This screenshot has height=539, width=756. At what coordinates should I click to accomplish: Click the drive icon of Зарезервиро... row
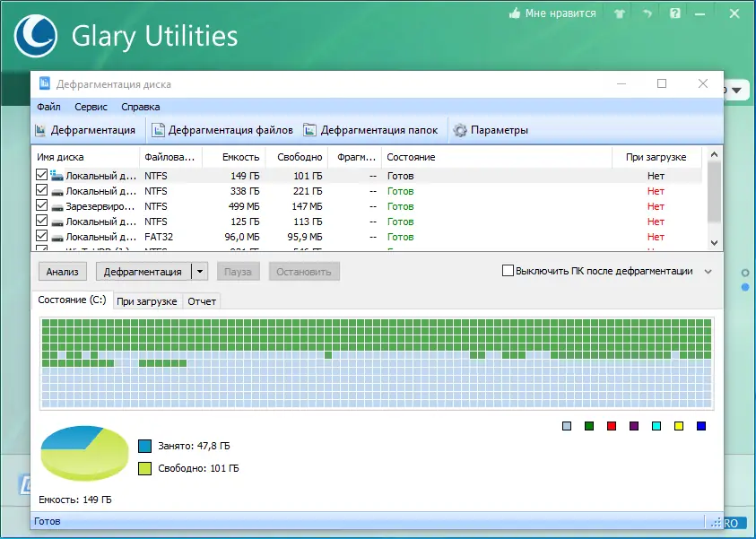pyautogui.click(x=57, y=207)
